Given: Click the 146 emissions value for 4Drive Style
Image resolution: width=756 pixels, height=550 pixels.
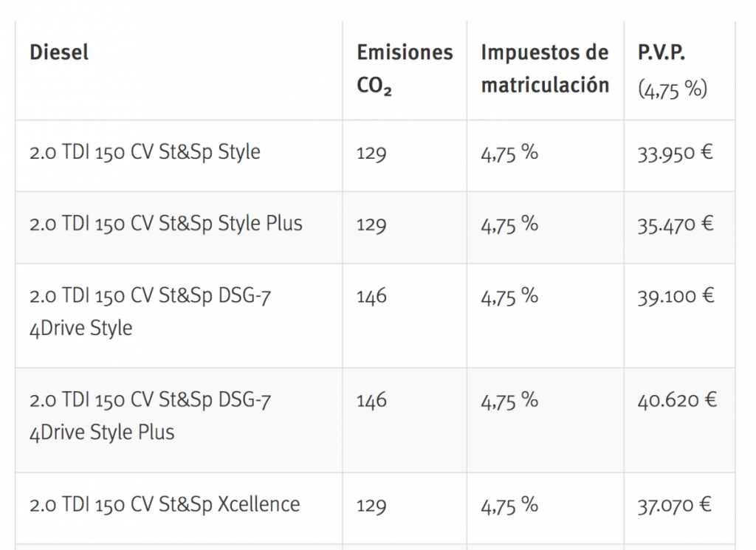Looking at the screenshot, I should [371, 297].
